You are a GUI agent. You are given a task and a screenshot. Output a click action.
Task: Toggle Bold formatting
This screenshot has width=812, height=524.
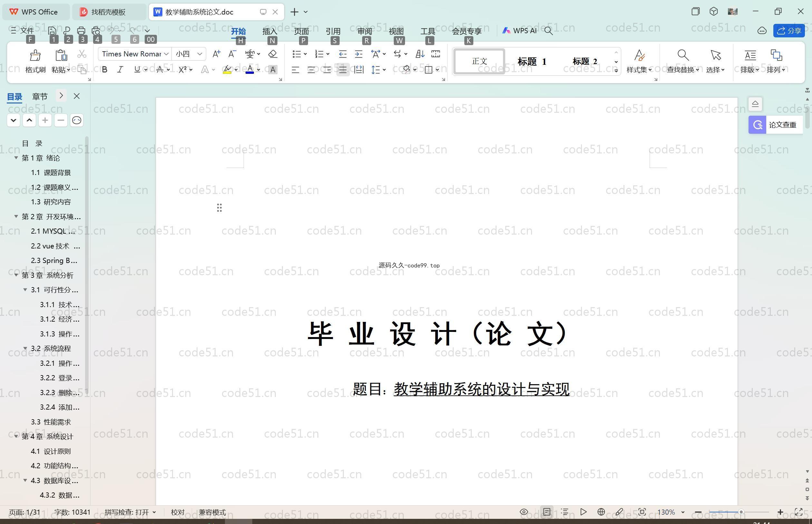coord(104,70)
